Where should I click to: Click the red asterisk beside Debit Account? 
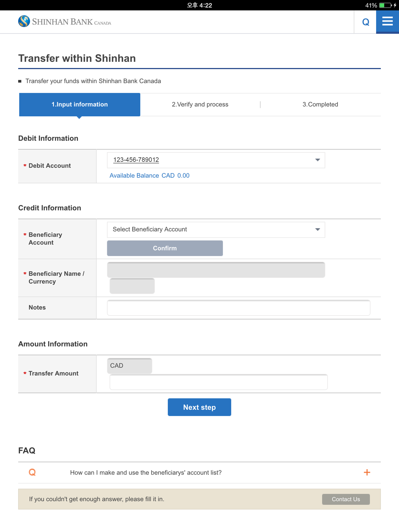(24, 166)
